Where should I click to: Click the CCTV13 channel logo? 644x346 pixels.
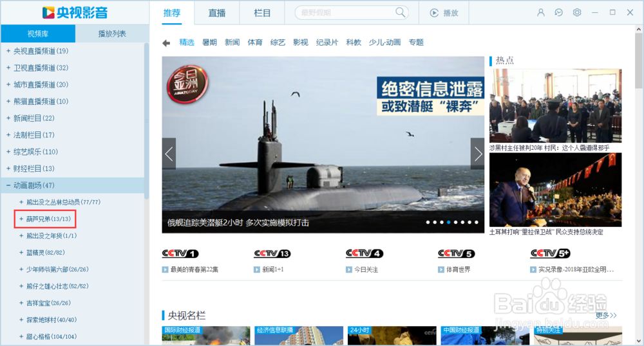(x=272, y=253)
